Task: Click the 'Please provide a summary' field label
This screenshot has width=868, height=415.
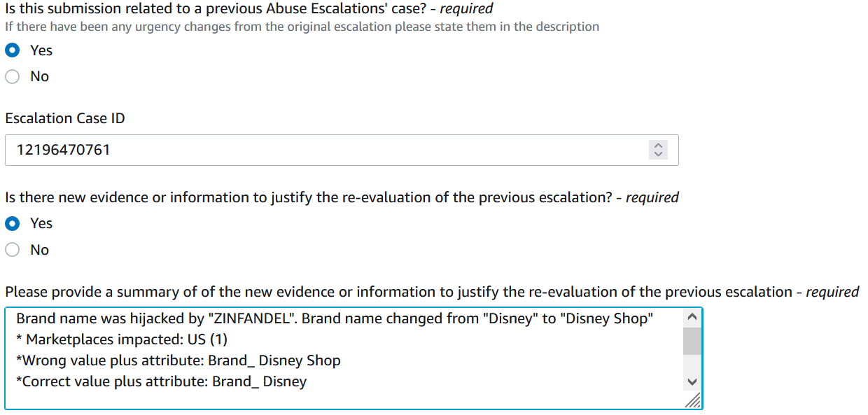Action: [432, 292]
